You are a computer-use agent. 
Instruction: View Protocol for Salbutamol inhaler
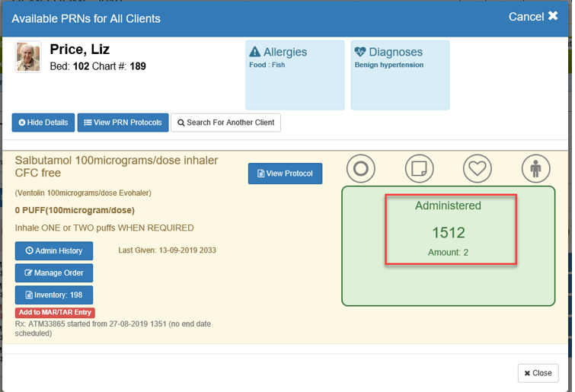[285, 174]
